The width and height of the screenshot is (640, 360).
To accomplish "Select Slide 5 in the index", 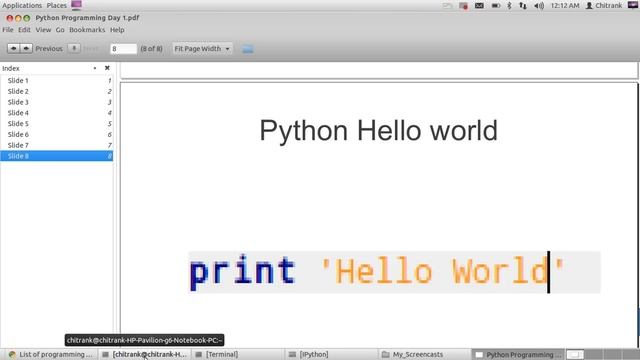I will click(56, 124).
